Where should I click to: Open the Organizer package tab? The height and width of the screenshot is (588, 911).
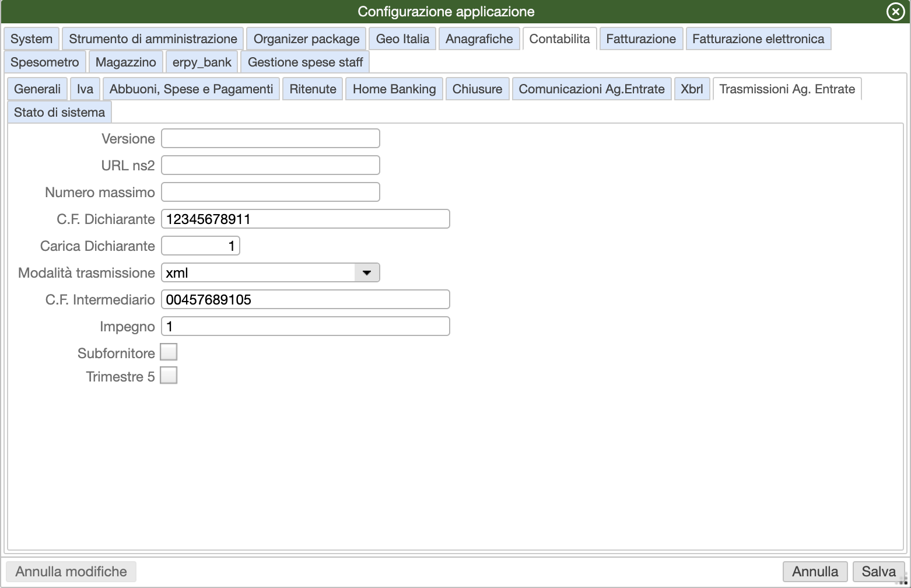[306, 39]
